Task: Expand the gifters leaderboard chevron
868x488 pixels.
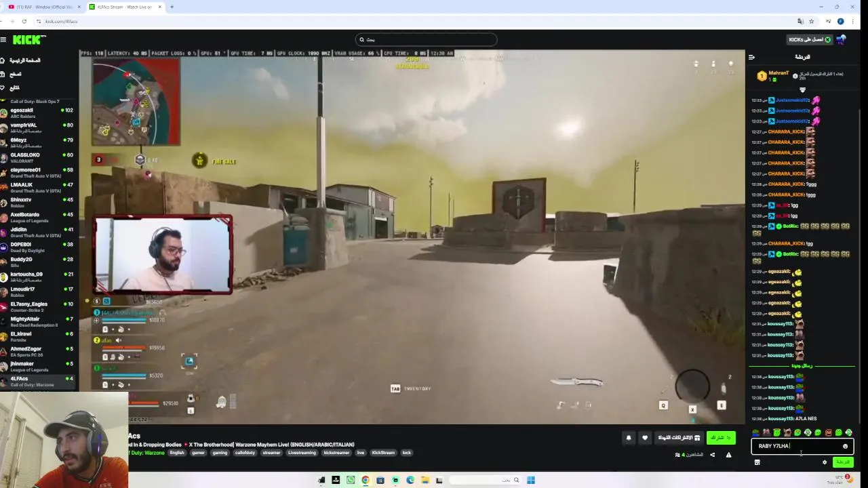Action: 802,89
